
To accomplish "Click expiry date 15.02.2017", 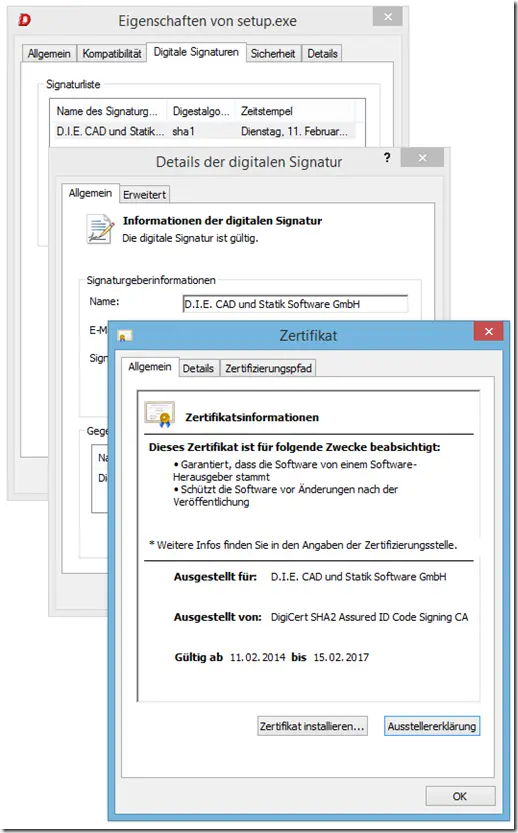I will 341,658.
